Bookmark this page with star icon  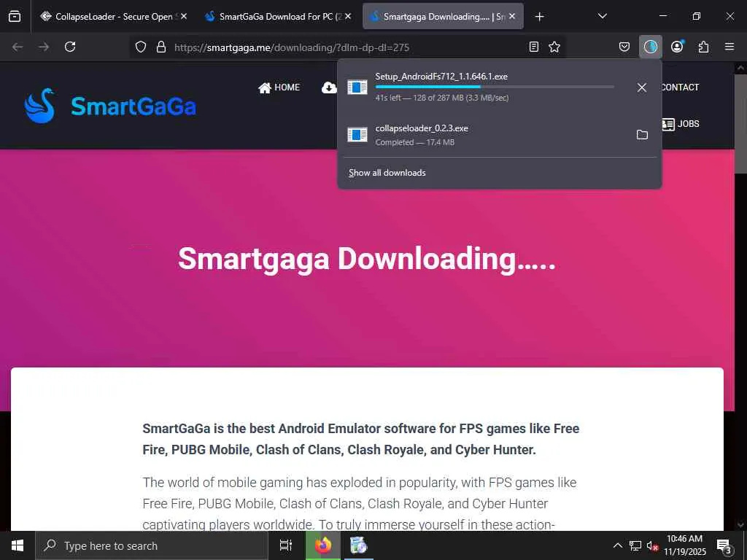[554, 47]
